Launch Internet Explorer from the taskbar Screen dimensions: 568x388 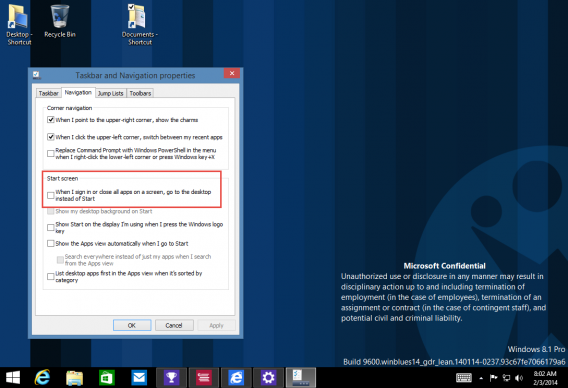(42, 377)
